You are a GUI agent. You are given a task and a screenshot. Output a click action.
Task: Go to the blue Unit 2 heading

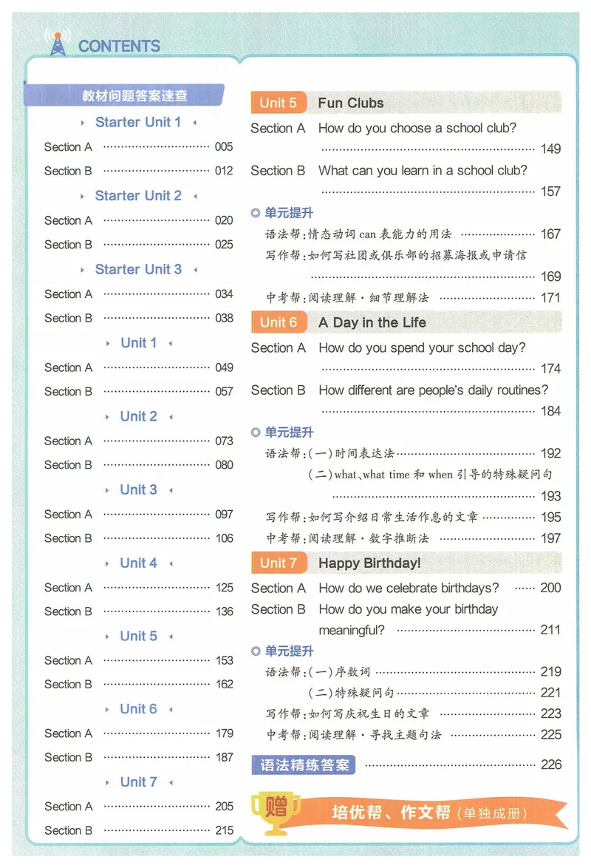[138, 416]
